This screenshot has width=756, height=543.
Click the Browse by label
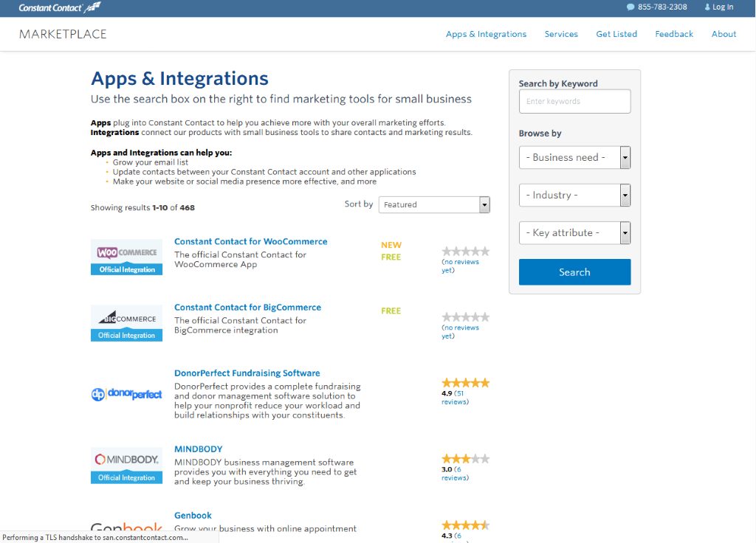(540, 134)
